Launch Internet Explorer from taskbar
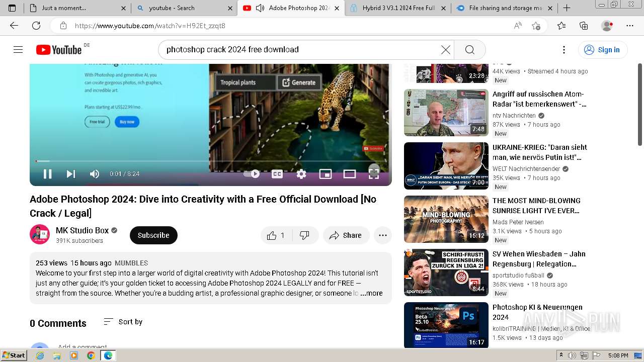 pos(40,355)
